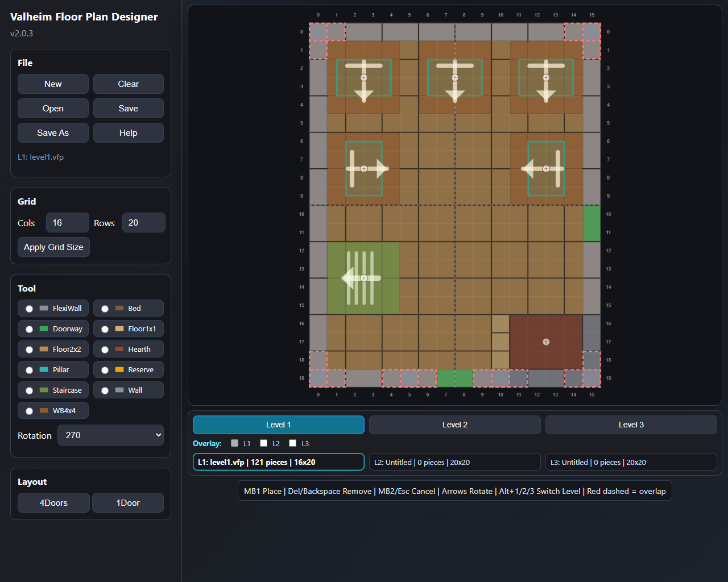Screen dimensions: 728x582
Task: Click the green doorway on the bottom wall
Action: click(x=455, y=378)
